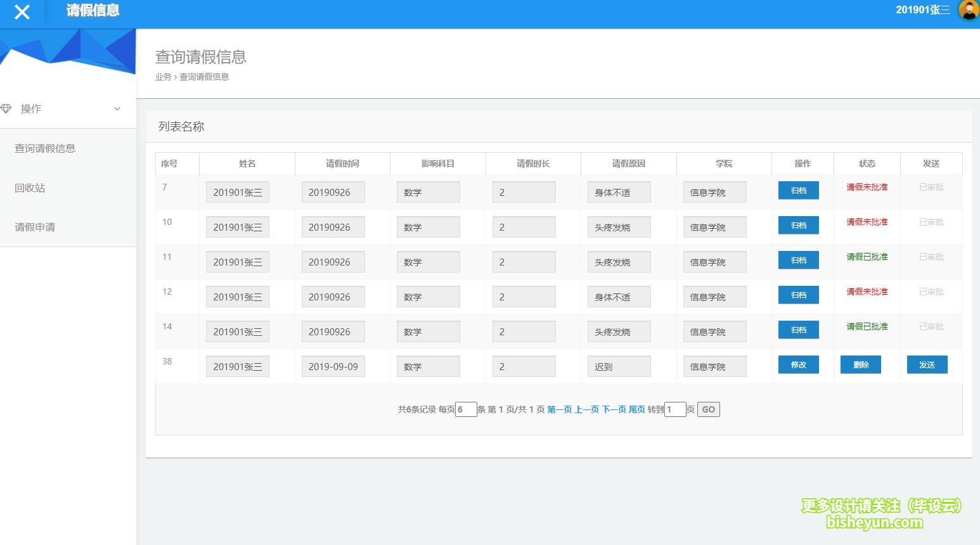
Task: Open 查询请假信息 in sidebar
Action: pos(45,148)
